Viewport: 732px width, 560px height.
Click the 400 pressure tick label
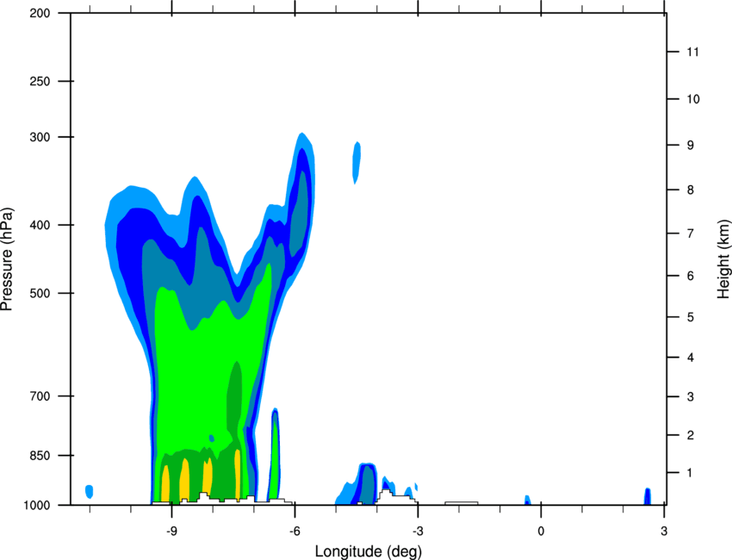(40, 225)
